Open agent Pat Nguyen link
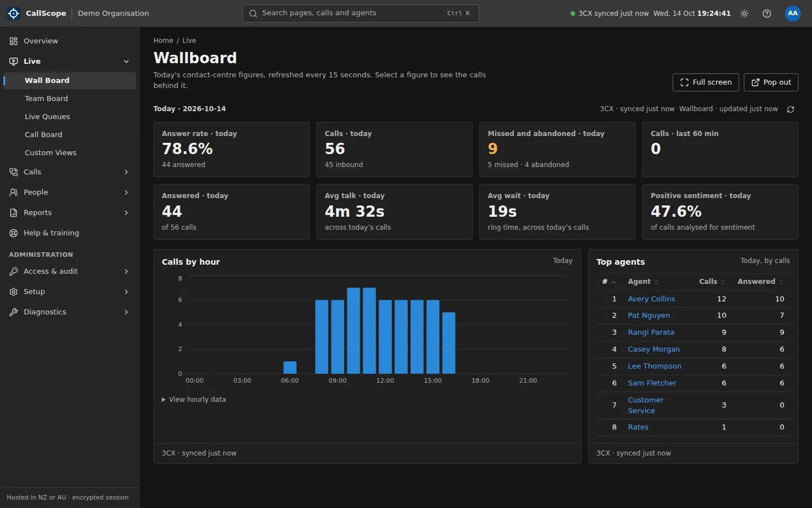The height and width of the screenshot is (508, 812). [x=648, y=316]
